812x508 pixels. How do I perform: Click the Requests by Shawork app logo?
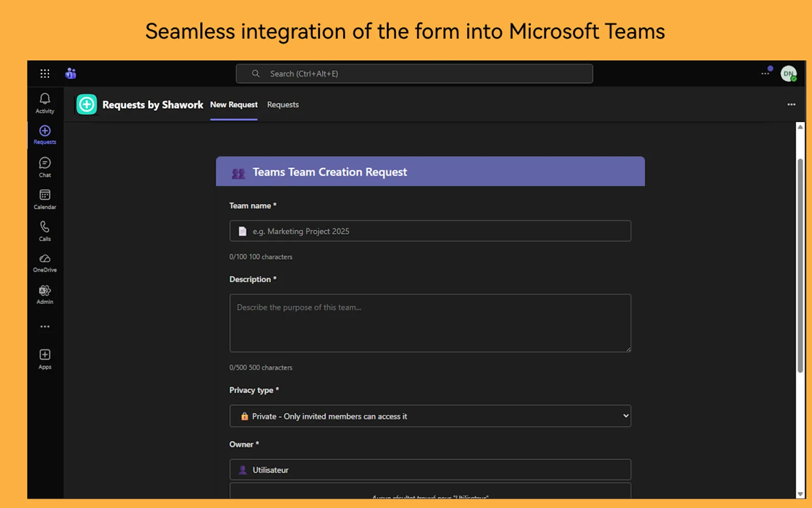click(86, 105)
